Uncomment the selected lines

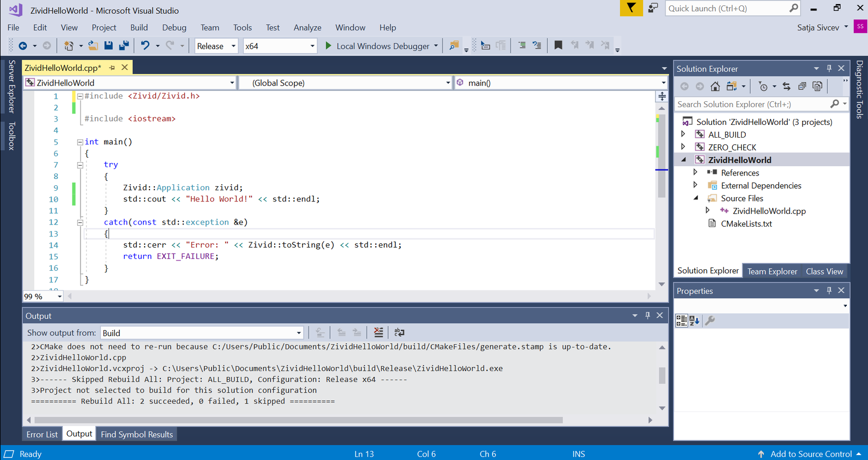click(x=537, y=46)
